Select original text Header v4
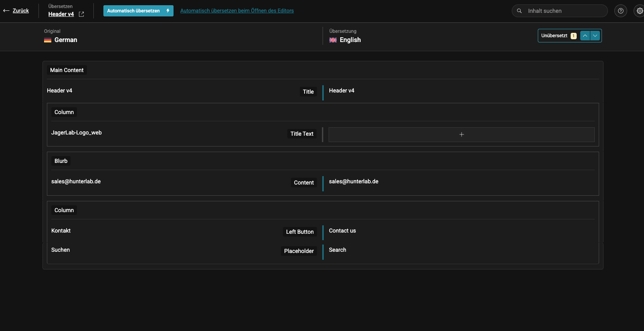 pyautogui.click(x=60, y=90)
